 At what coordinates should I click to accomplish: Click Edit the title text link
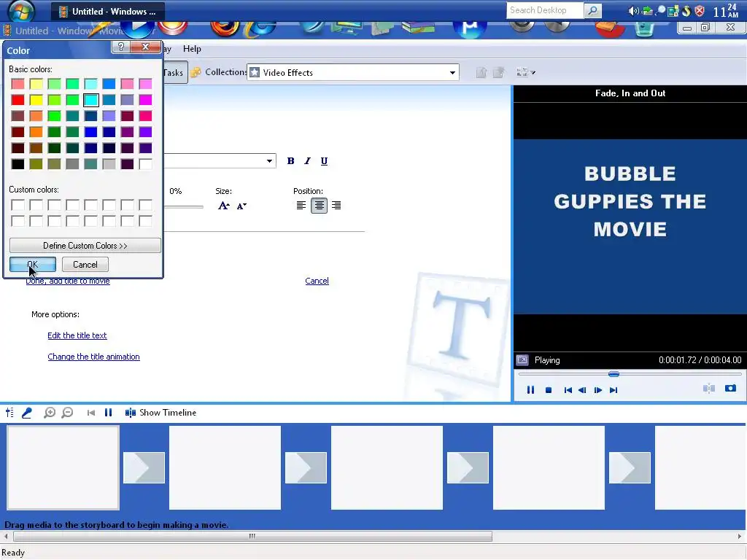(77, 335)
